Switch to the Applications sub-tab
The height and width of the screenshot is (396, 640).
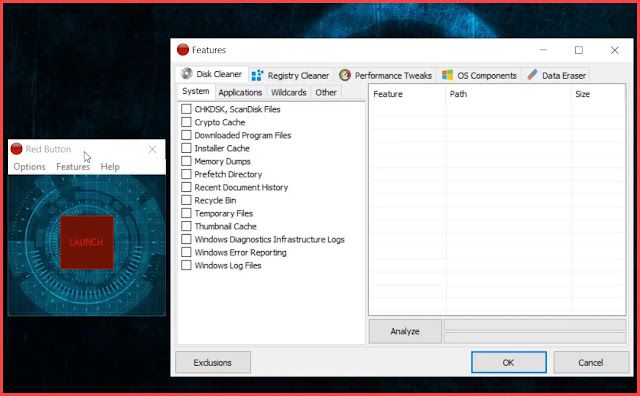click(x=240, y=93)
